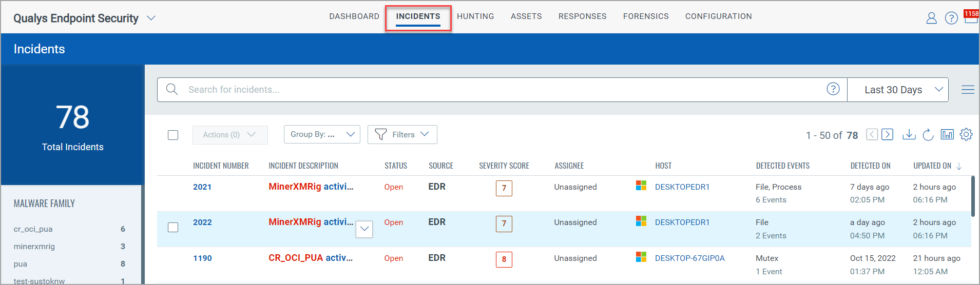
Task: Expand quick actions arrow on incident 2022
Action: coord(364,229)
